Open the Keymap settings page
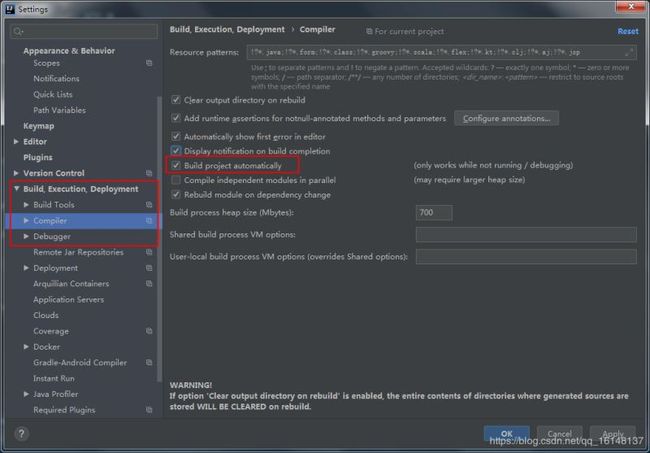This screenshot has height=453, width=650. coord(39,126)
